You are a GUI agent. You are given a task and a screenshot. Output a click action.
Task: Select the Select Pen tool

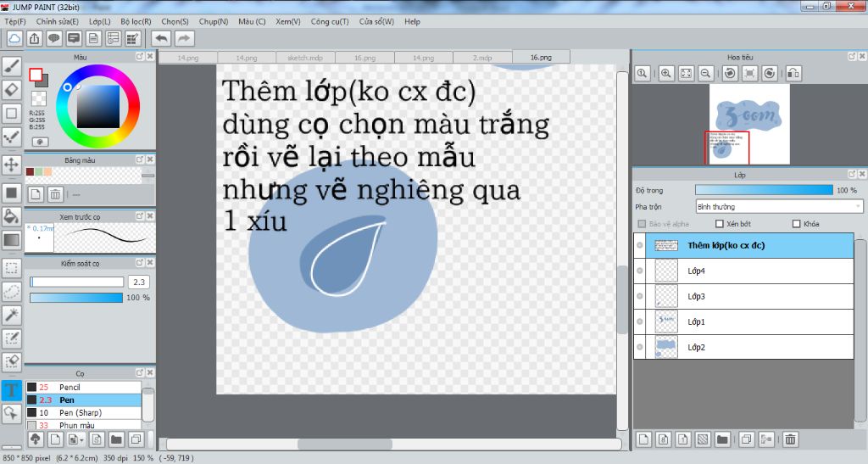tap(12, 338)
